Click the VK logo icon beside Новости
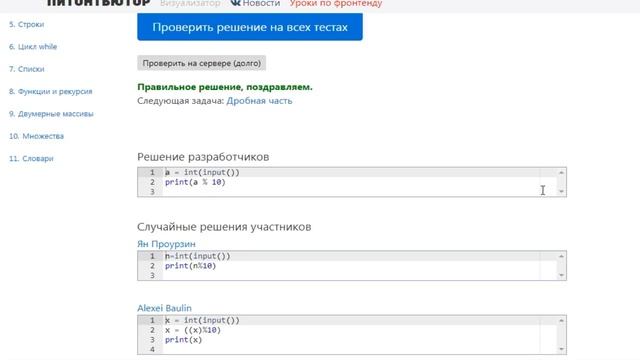This screenshot has width=640, height=360. [x=236, y=3]
